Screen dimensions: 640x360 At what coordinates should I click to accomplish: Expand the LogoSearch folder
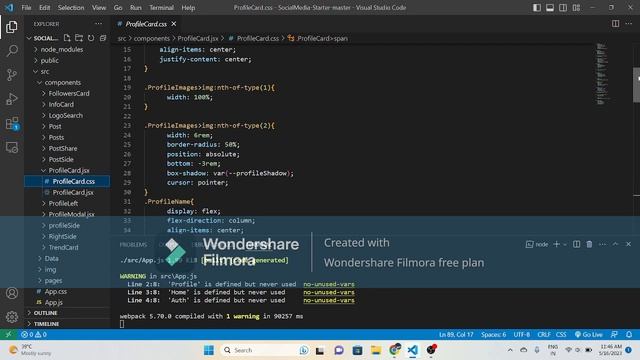point(65,116)
